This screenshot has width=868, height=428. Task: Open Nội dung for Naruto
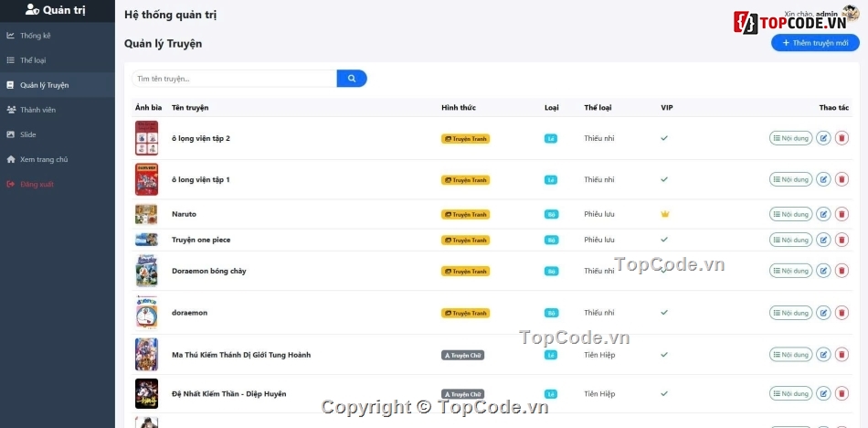(x=790, y=214)
